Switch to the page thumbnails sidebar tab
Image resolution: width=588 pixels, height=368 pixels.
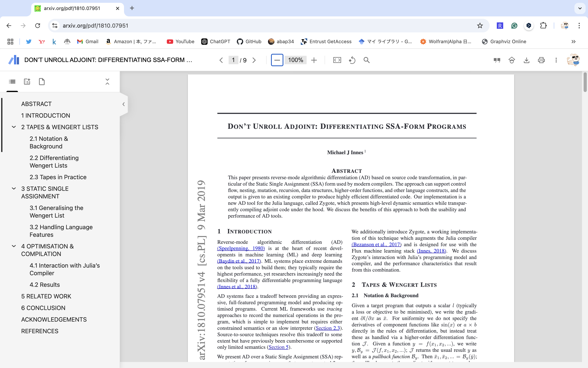pyautogui.click(x=42, y=82)
